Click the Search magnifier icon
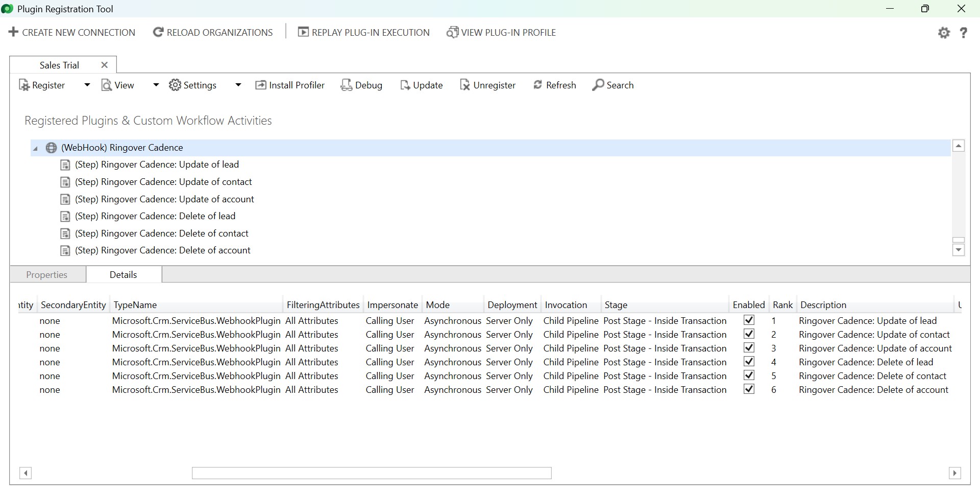 coord(598,85)
